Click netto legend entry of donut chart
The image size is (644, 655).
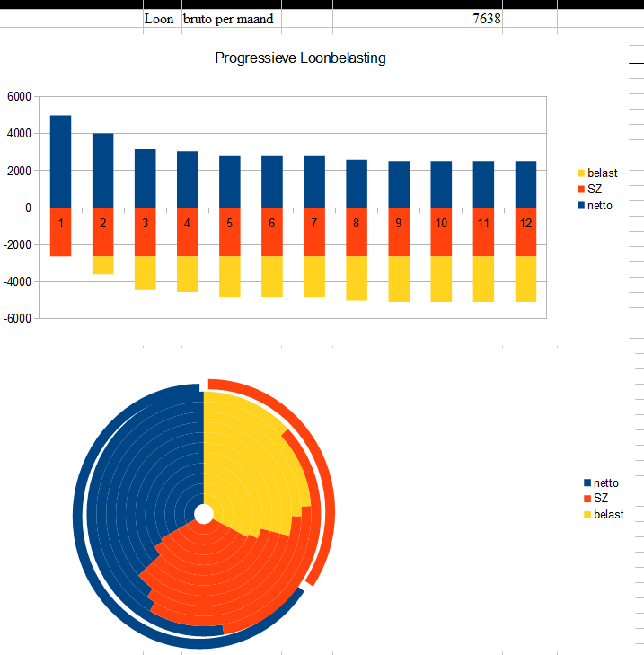[605, 483]
